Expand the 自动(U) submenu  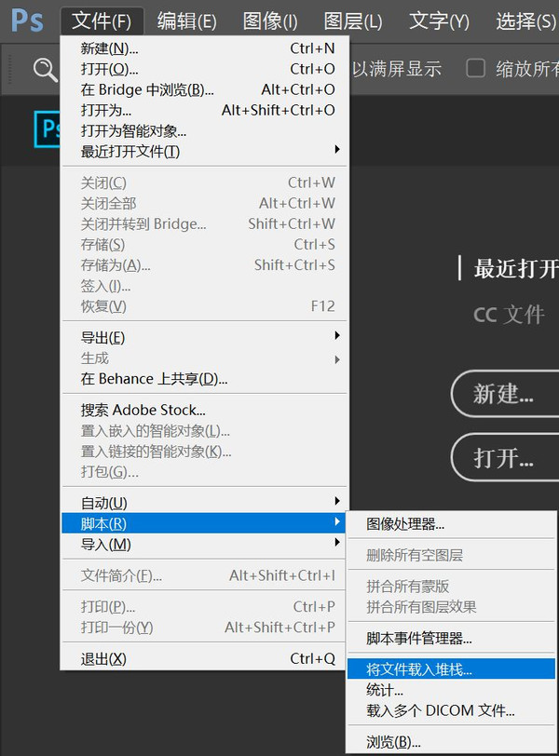(x=204, y=503)
